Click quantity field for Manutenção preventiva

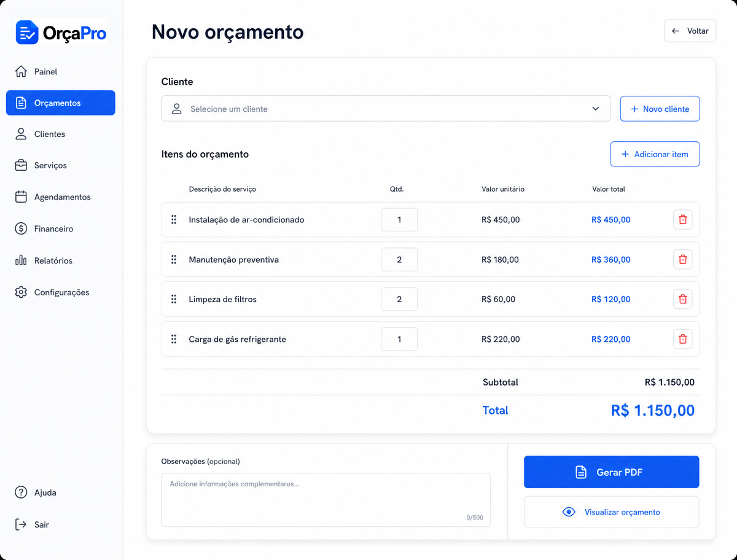click(x=399, y=260)
